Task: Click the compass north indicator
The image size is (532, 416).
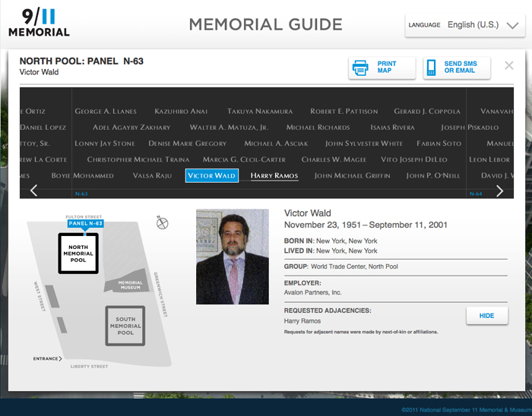Action: [x=162, y=222]
